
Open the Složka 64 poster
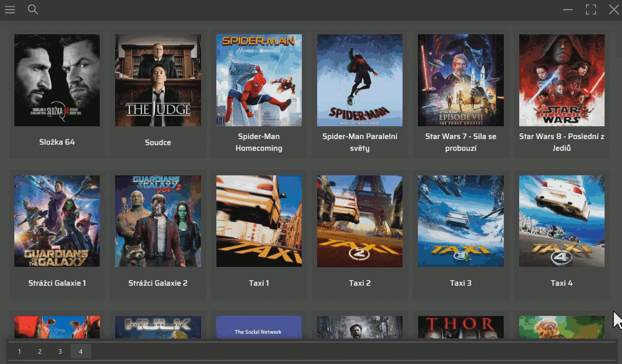coord(57,80)
